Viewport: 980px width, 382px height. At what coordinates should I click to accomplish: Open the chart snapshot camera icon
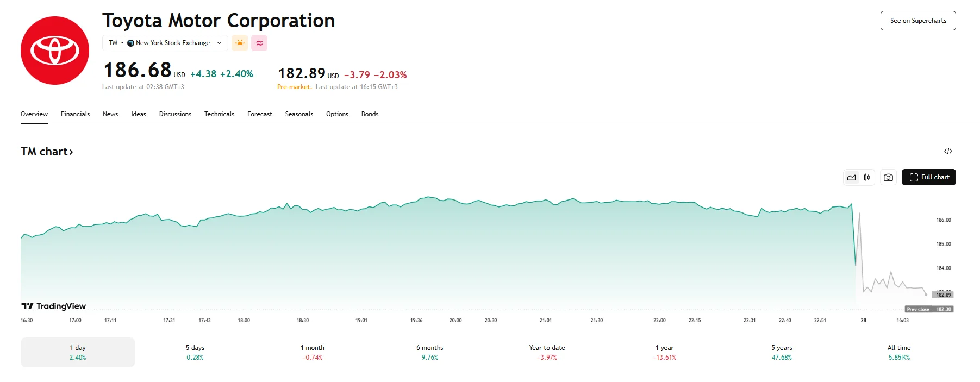point(888,177)
